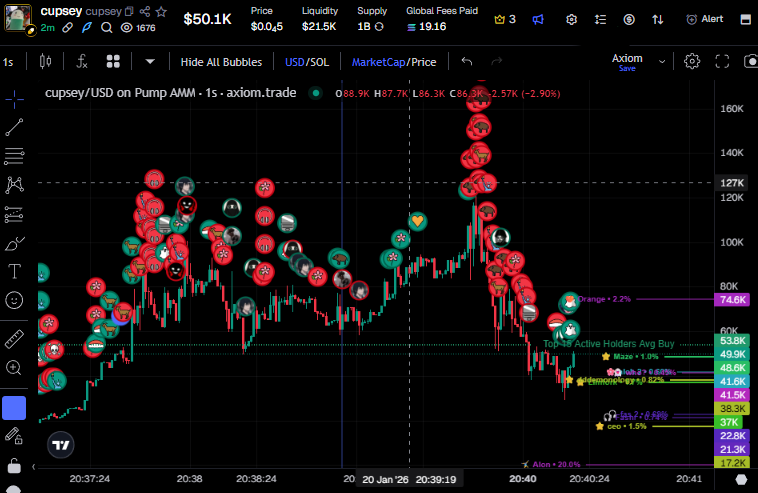The height and width of the screenshot is (493, 758).
Task: Star cupsey as a favorite
Action: coord(161,11)
